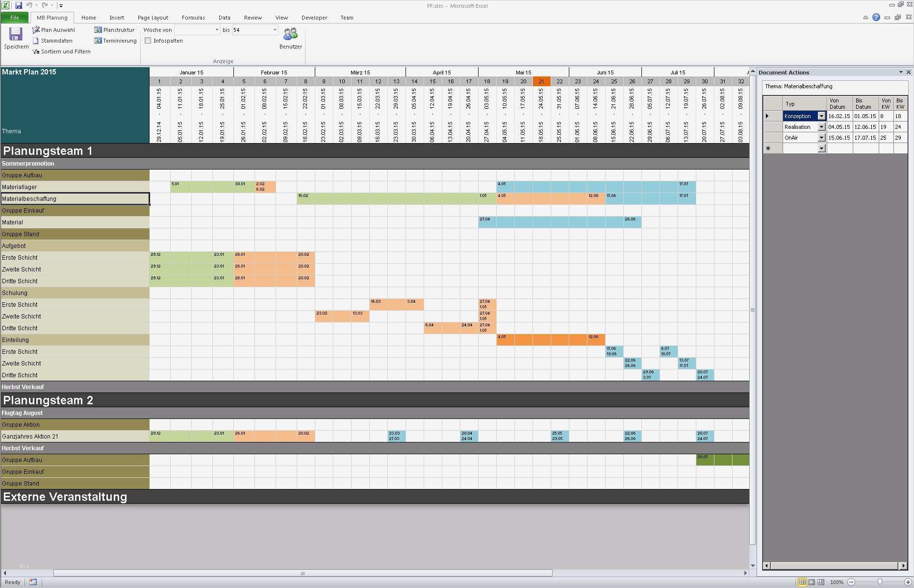Open the Document Actions panel options arrow
This screenshot has height=588, width=914.
901,72
